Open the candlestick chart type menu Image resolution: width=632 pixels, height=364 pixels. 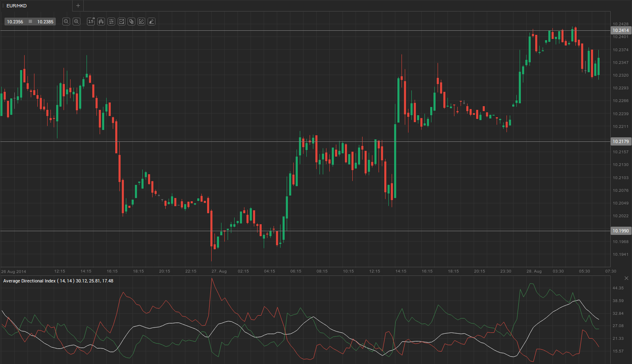point(101,22)
